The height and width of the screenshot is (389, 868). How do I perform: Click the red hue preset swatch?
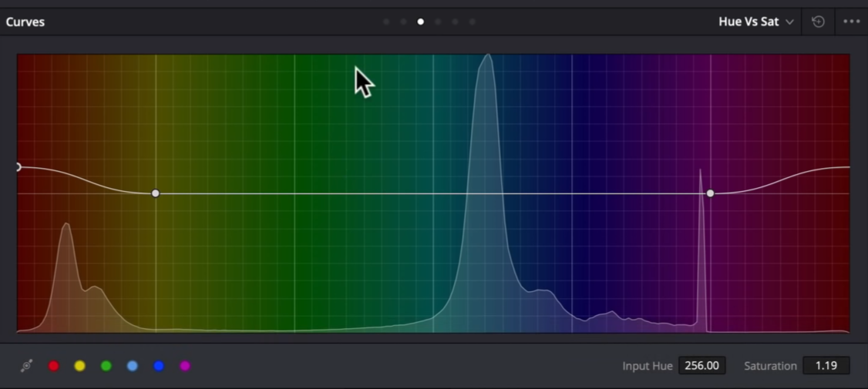click(54, 366)
